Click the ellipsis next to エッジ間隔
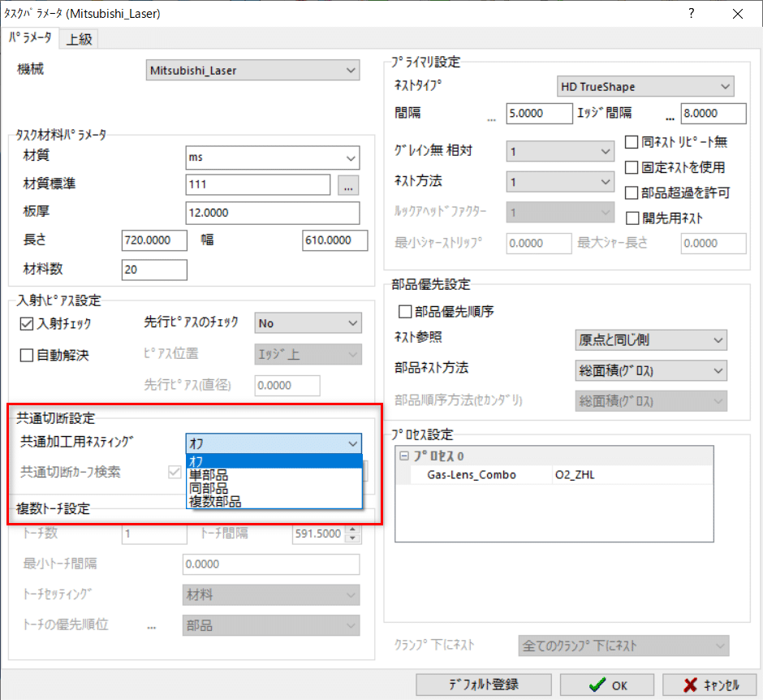The width and height of the screenshot is (763, 700). (670, 119)
